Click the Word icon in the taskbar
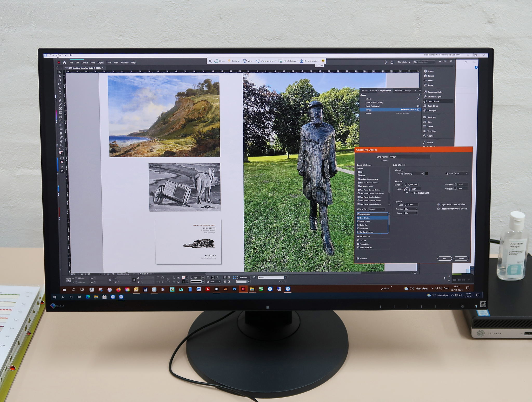 (199, 289)
